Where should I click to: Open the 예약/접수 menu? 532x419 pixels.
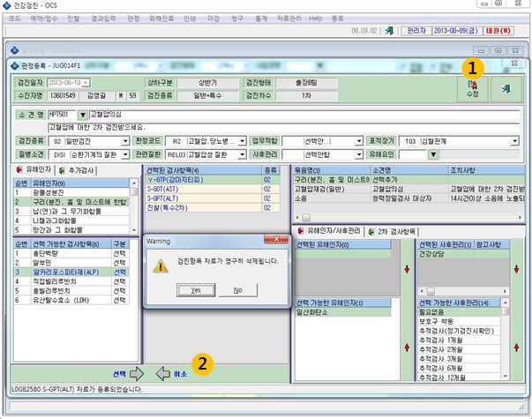pos(44,19)
